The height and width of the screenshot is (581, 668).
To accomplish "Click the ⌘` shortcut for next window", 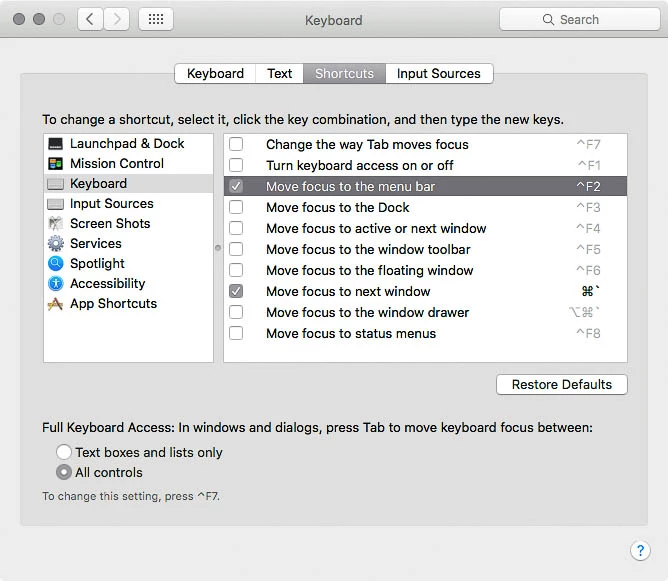I will pos(590,291).
